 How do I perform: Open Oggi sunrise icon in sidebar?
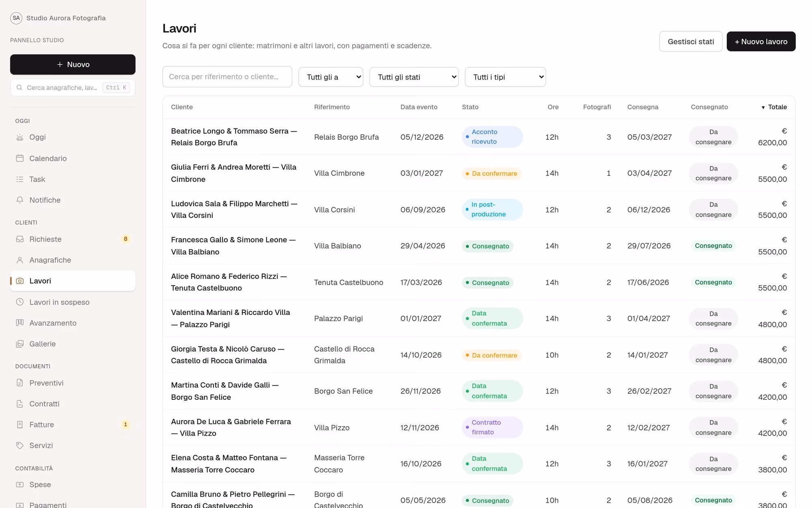tap(19, 137)
